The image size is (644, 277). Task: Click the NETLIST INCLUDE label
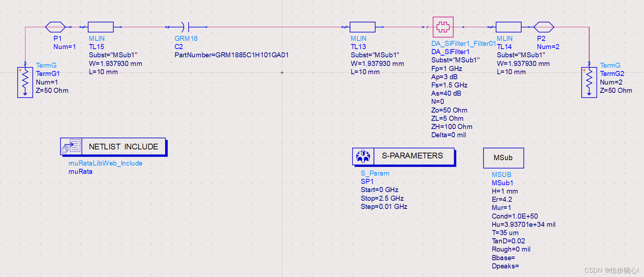click(124, 147)
